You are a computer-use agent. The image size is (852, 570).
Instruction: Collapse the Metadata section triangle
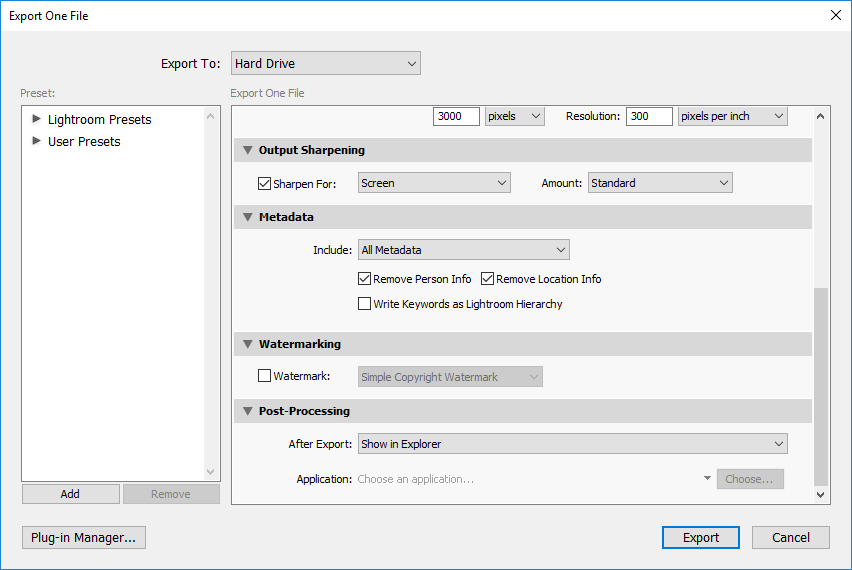pos(246,217)
